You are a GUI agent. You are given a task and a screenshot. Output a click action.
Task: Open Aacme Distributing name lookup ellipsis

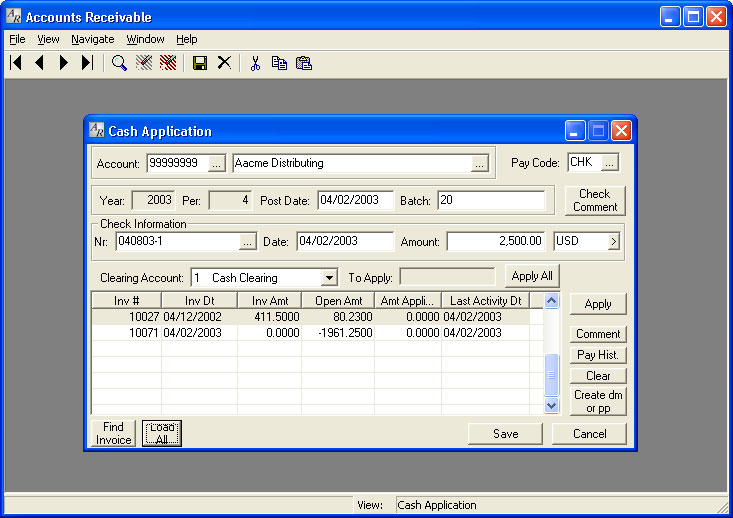point(479,164)
